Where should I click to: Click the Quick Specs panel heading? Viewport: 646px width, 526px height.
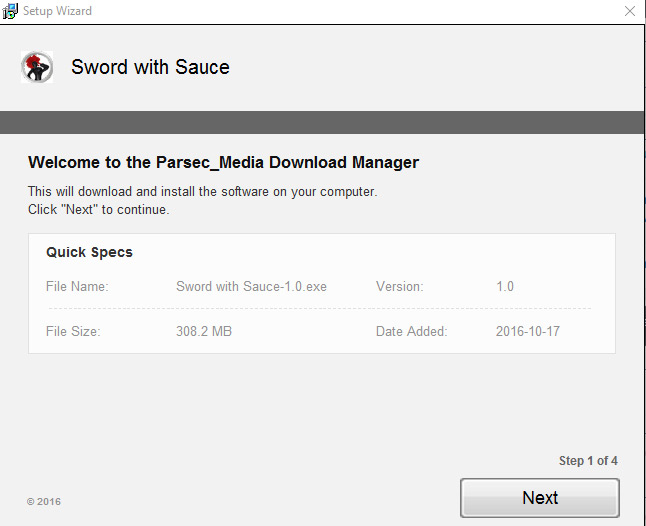click(x=89, y=252)
